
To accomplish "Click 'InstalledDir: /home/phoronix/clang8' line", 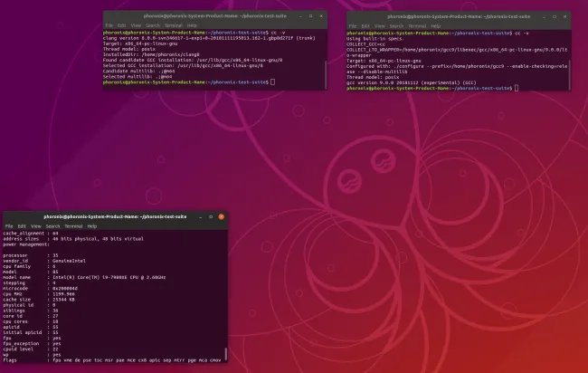I will [x=151, y=55].
